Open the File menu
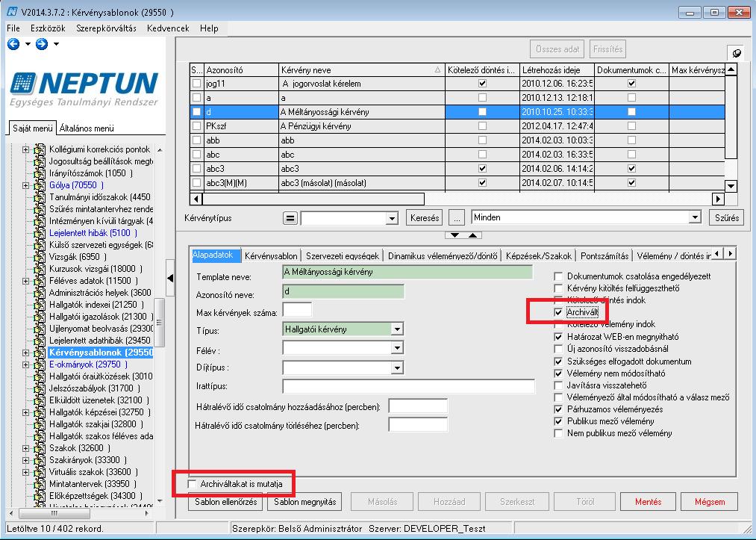This screenshot has height=540, width=756. pyautogui.click(x=13, y=28)
